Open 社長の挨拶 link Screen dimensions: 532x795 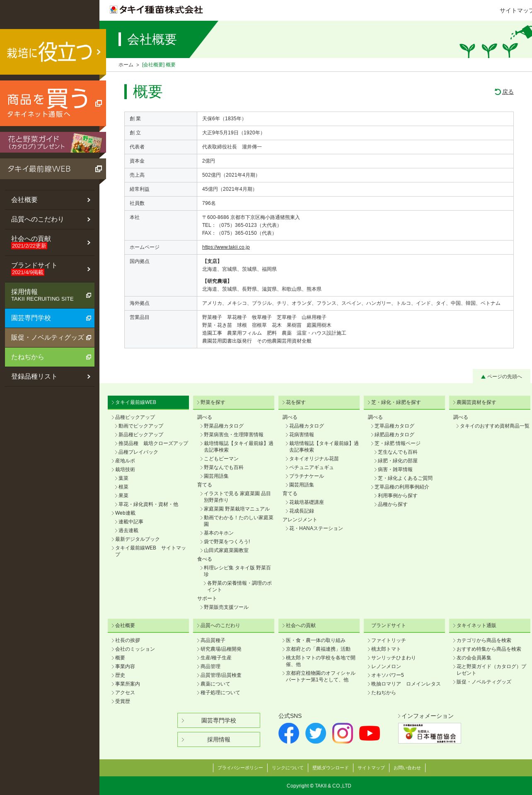pyautogui.click(x=128, y=640)
